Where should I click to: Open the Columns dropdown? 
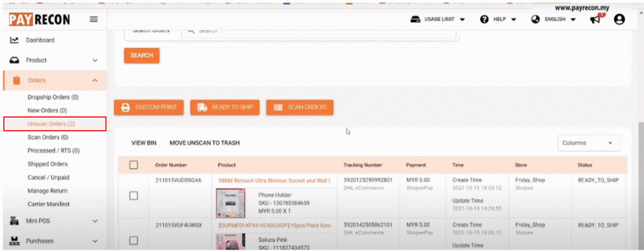589,143
